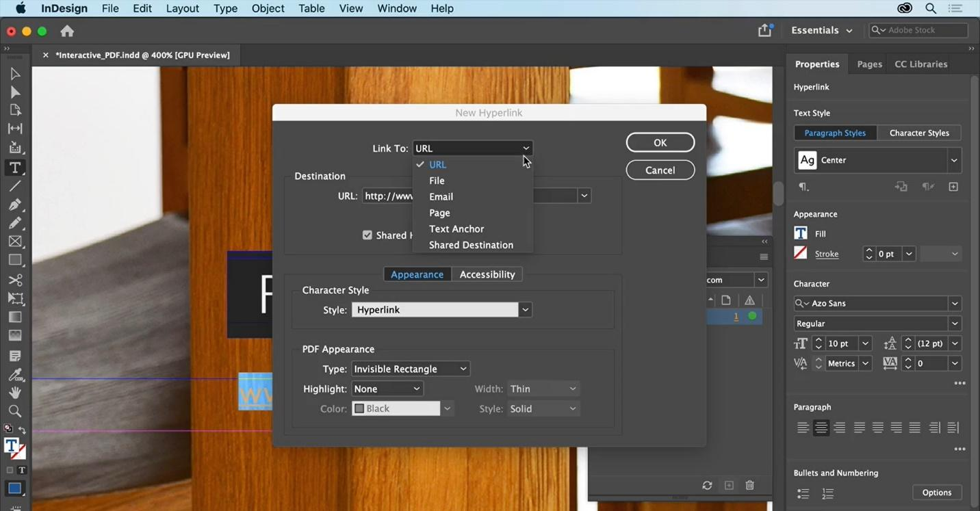Choose the Eyedropper tool
Screen dimensions: 980x511
coord(15,374)
